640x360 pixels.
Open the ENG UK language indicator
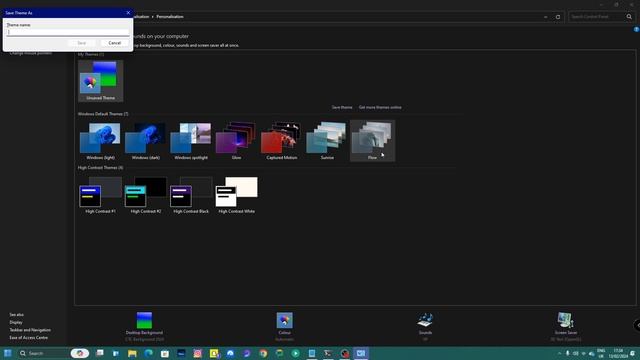coord(601,353)
